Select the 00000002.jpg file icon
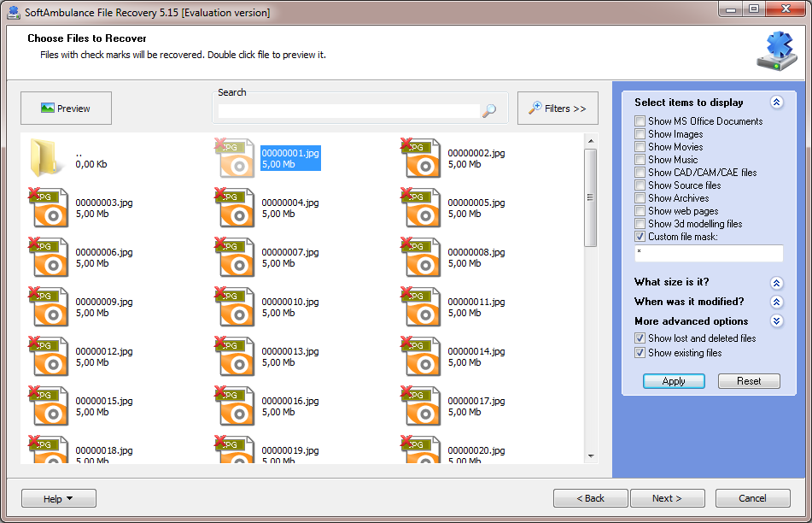The height and width of the screenshot is (523, 812). (x=420, y=157)
